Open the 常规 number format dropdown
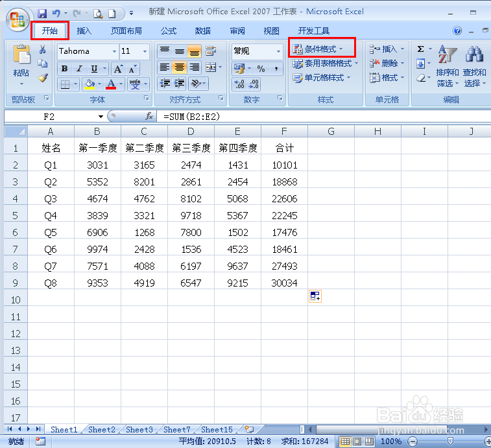Viewport: 491px width, 448px height. pos(278,51)
